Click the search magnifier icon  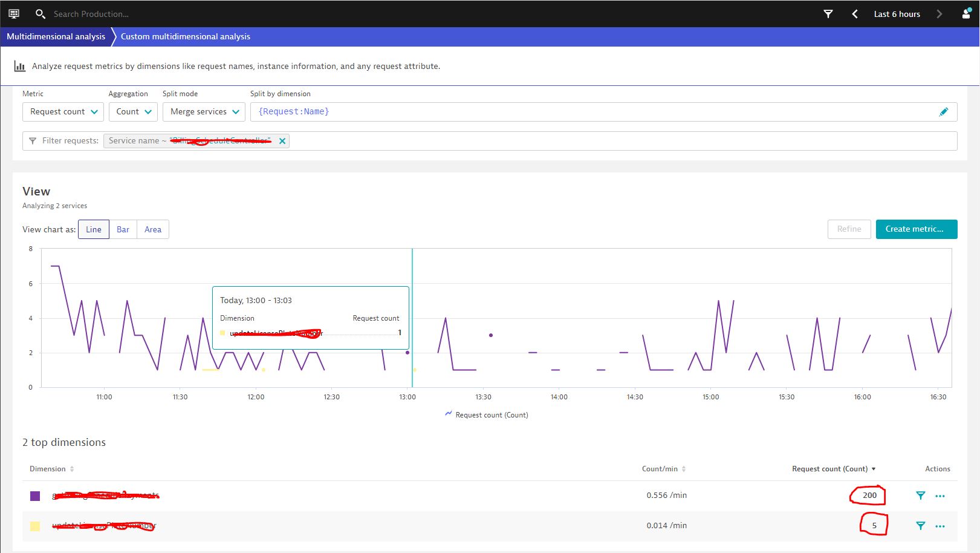click(x=41, y=13)
